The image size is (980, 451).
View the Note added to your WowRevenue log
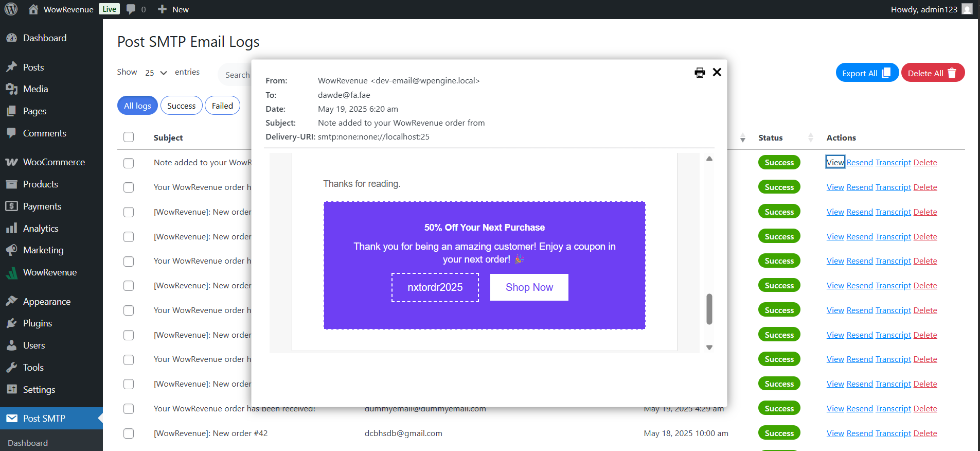pyautogui.click(x=835, y=162)
